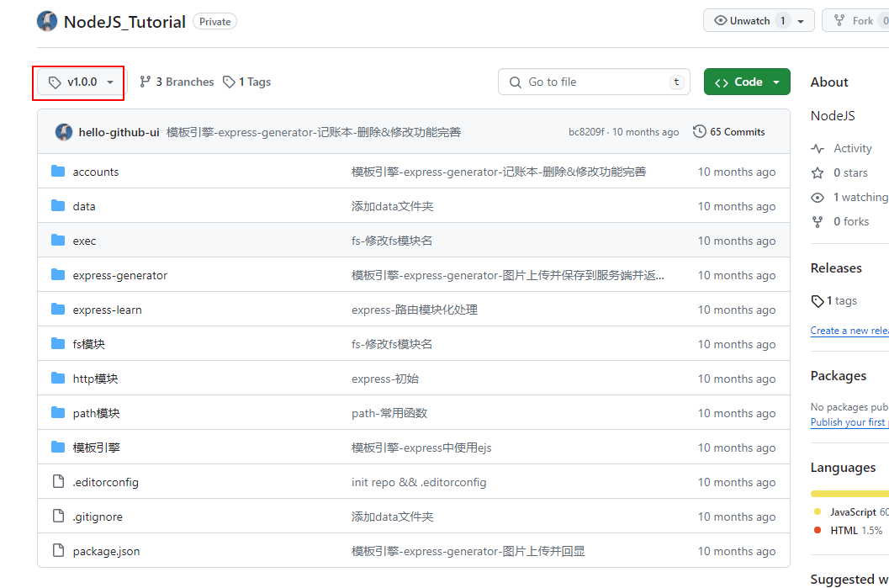Click the package.json file icon
Screen dimensions: 889x588
(x=58, y=551)
